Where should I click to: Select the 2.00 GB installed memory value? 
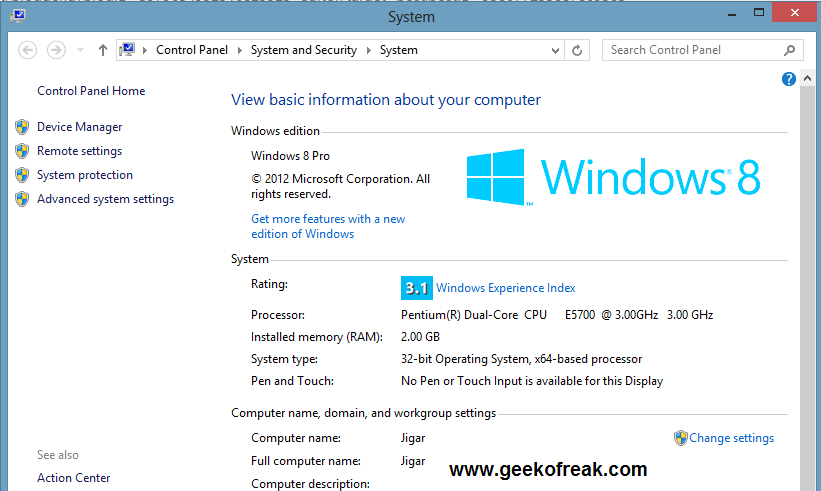(x=420, y=337)
